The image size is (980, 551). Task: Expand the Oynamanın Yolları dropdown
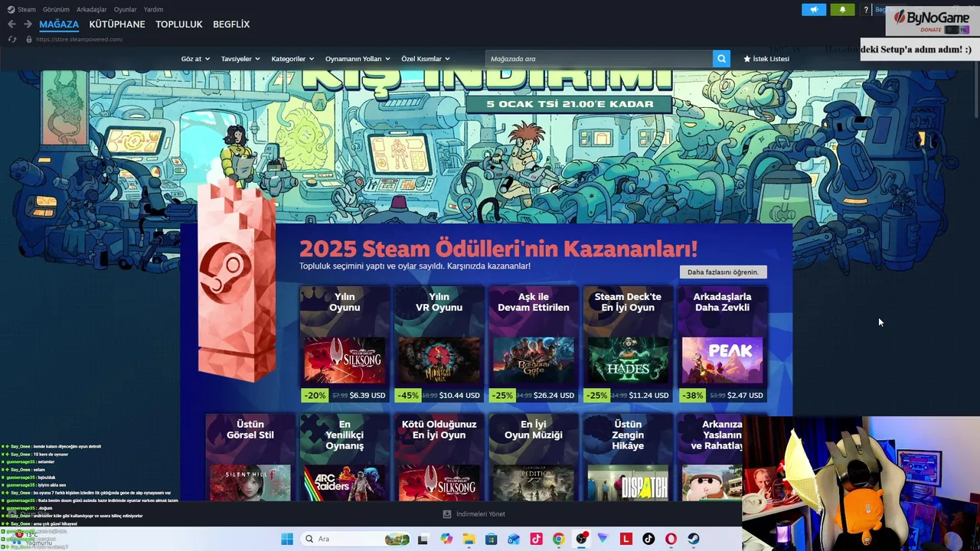358,59
